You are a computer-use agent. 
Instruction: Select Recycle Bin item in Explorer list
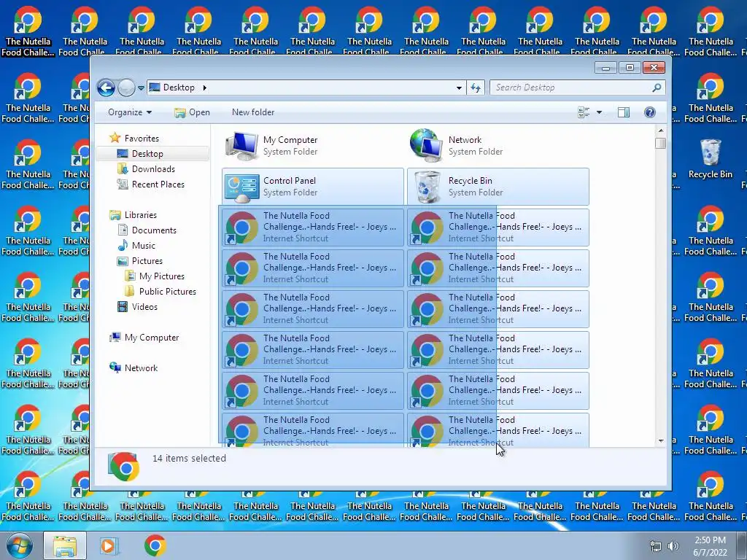click(x=498, y=187)
